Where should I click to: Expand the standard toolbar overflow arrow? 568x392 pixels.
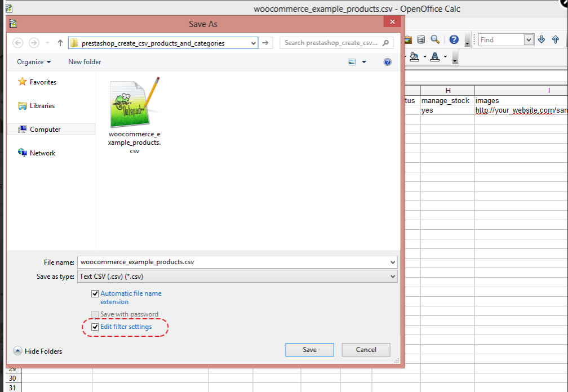pyautogui.click(x=467, y=41)
